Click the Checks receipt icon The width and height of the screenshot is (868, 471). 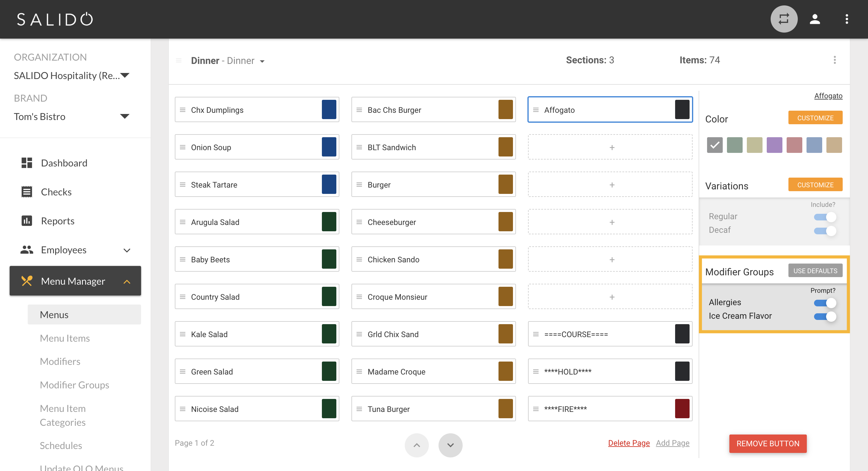tap(27, 192)
